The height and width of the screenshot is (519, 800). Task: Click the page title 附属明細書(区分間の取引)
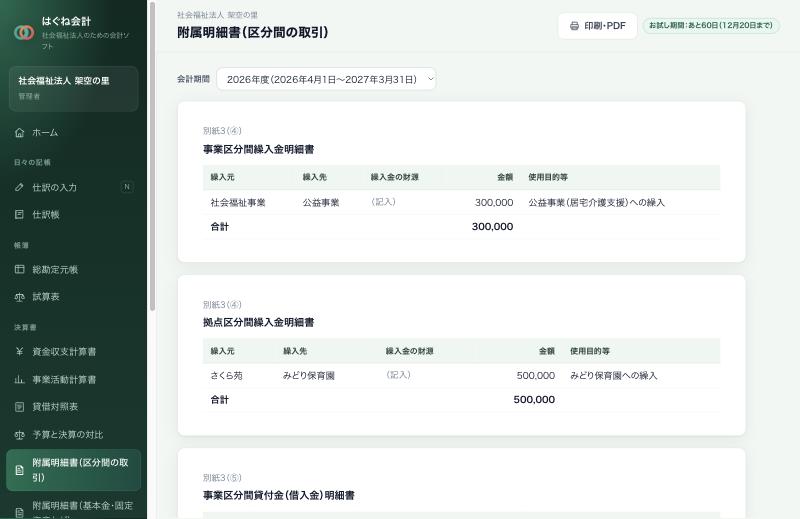click(253, 33)
